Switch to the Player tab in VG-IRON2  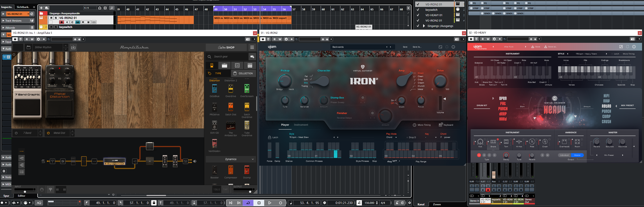click(285, 125)
